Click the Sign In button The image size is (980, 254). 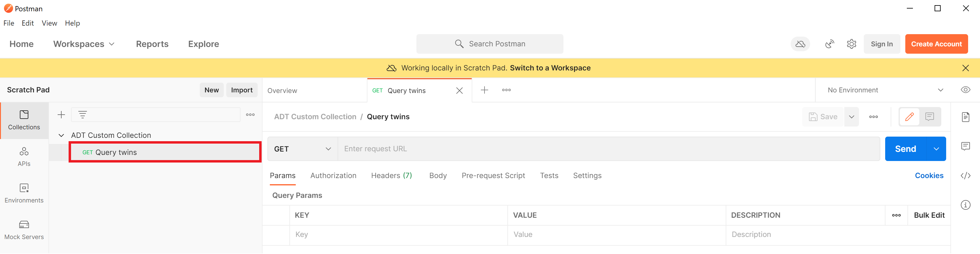(x=882, y=44)
